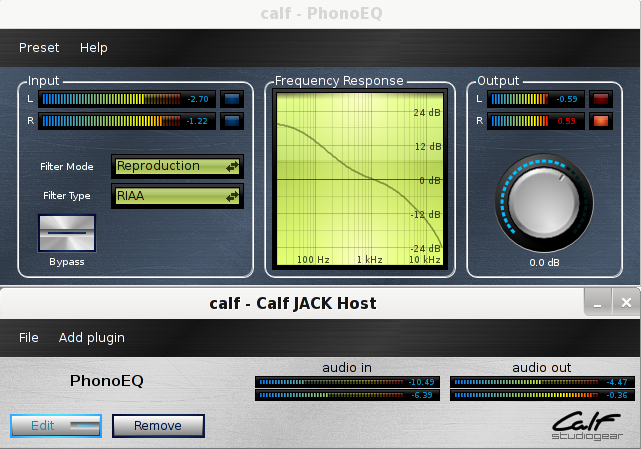The width and height of the screenshot is (641, 449).
Task: Open the Help menu in PhonoEQ
Action: point(94,48)
